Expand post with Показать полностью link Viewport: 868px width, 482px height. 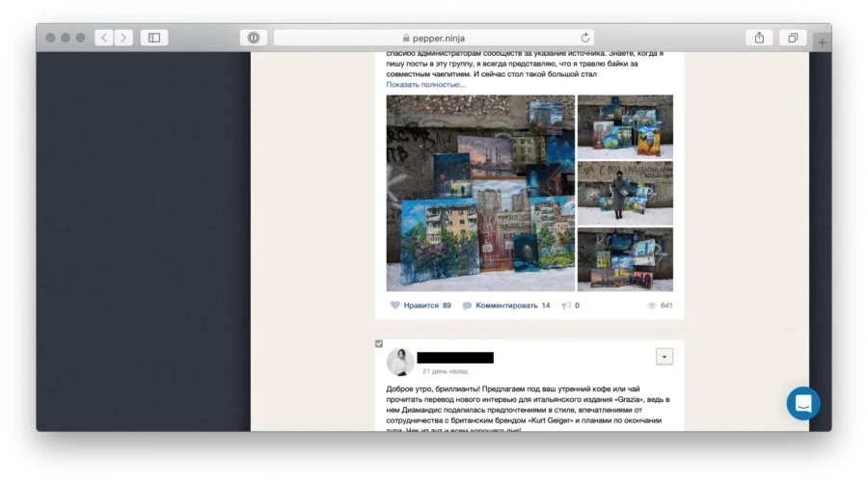coord(425,85)
